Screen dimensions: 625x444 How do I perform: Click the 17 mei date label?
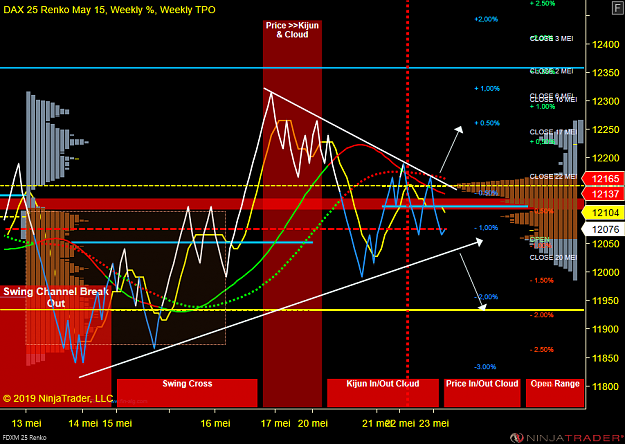point(275,423)
